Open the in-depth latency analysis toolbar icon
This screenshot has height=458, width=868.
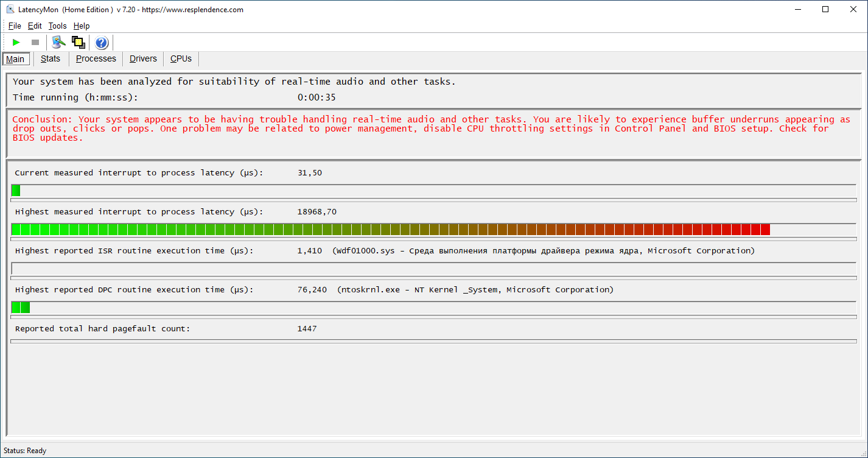(58, 42)
